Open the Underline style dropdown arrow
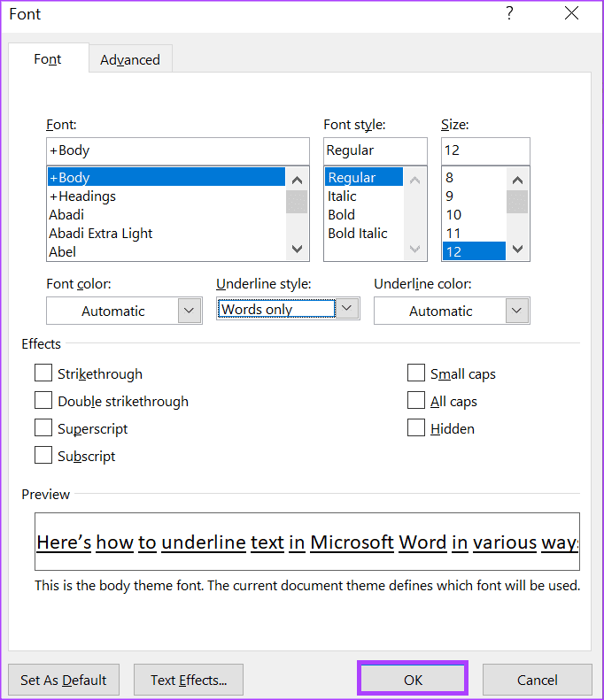This screenshot has height=700, width=604. pos(346,309)
